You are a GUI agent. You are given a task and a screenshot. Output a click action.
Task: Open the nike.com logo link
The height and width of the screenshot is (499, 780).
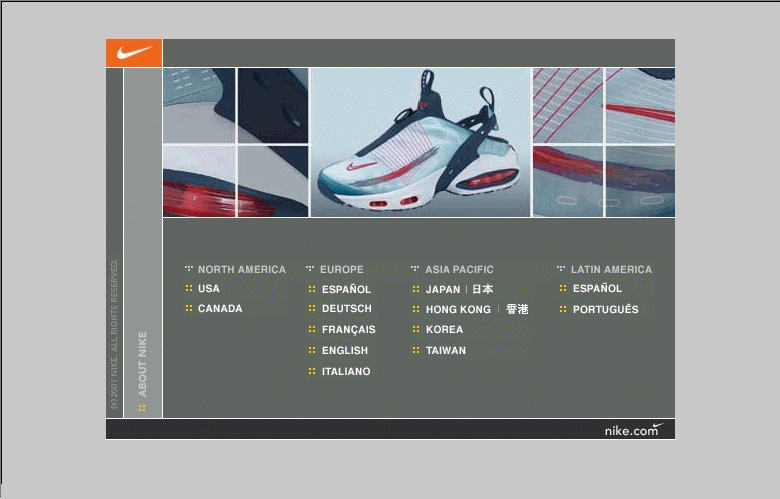tap(634, 430)
